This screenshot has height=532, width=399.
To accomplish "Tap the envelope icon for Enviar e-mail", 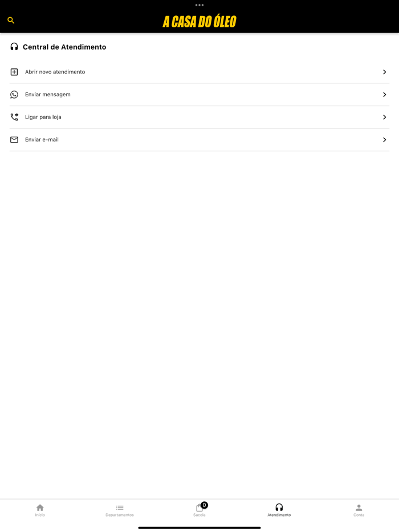I will point(14,140).
